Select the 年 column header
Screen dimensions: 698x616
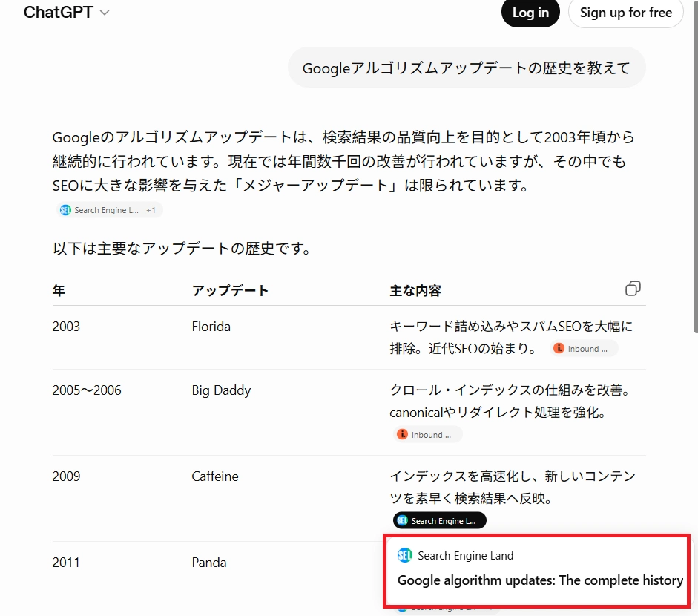click(59, 291)
